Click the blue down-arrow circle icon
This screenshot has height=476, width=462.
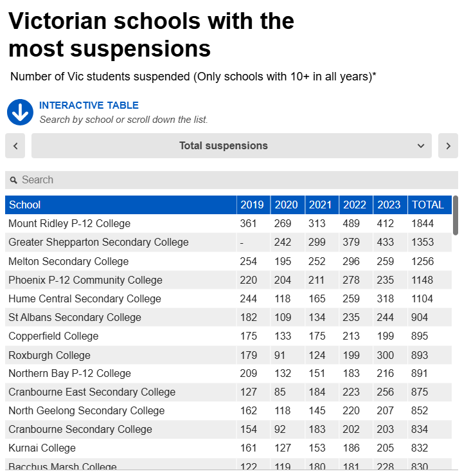(20, 113)
